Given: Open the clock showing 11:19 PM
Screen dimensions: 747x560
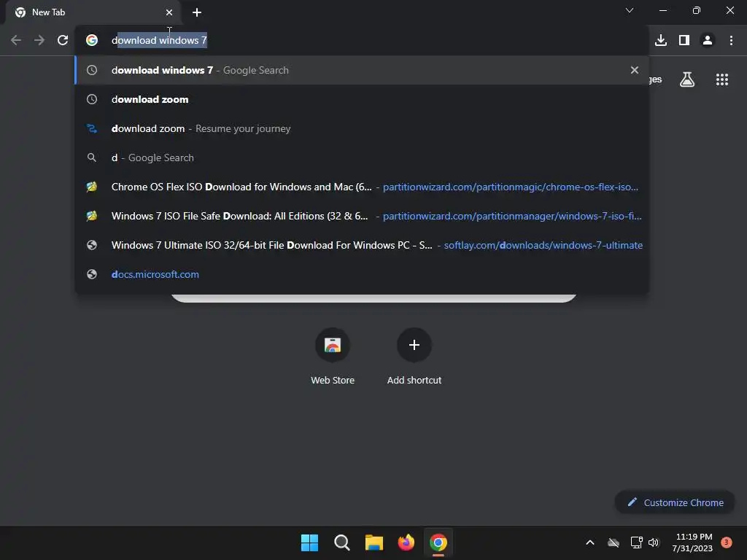Looking at the screenshot, I should tap(692, 542).
